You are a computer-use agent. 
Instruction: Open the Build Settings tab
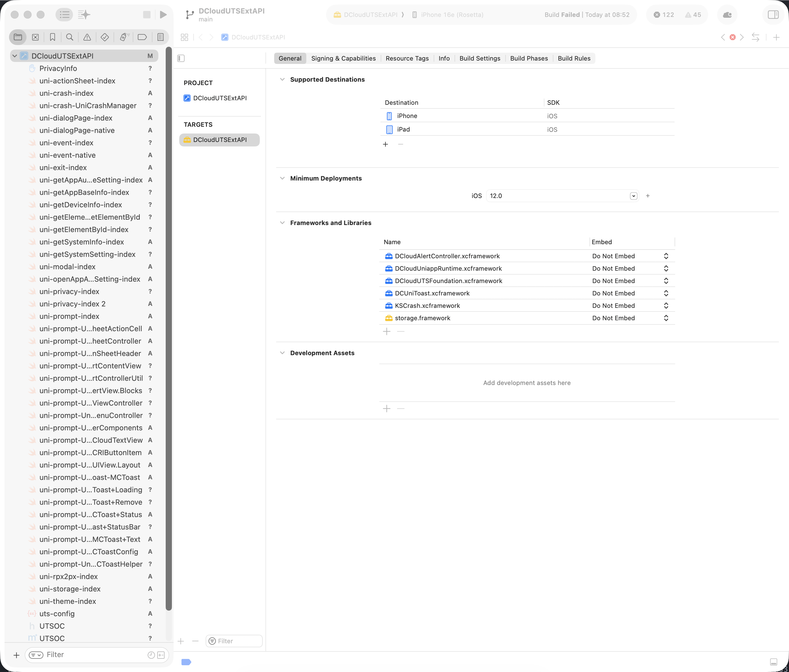coord(480,58)
